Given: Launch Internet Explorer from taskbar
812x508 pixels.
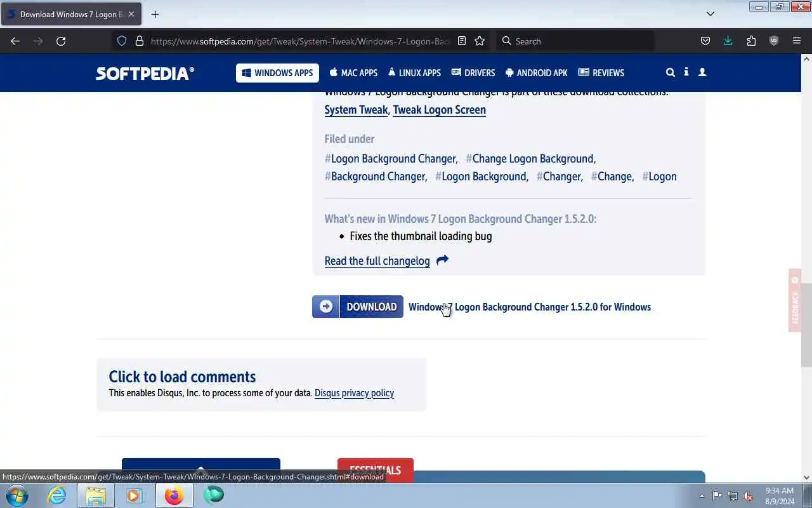Looking at the screenshot, I should tap(57, 495).
